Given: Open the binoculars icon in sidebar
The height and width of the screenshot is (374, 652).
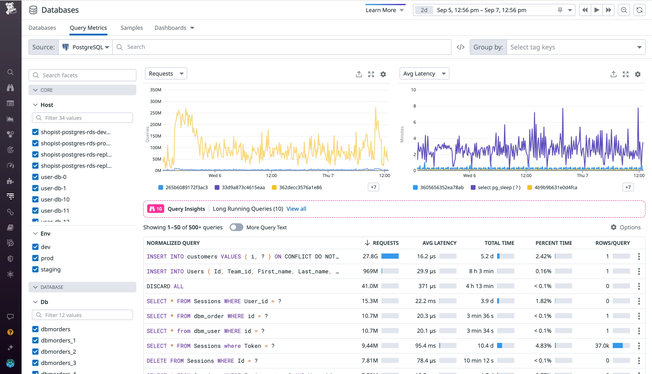Looking at the screenshot, I should click(x=10, y=88).
